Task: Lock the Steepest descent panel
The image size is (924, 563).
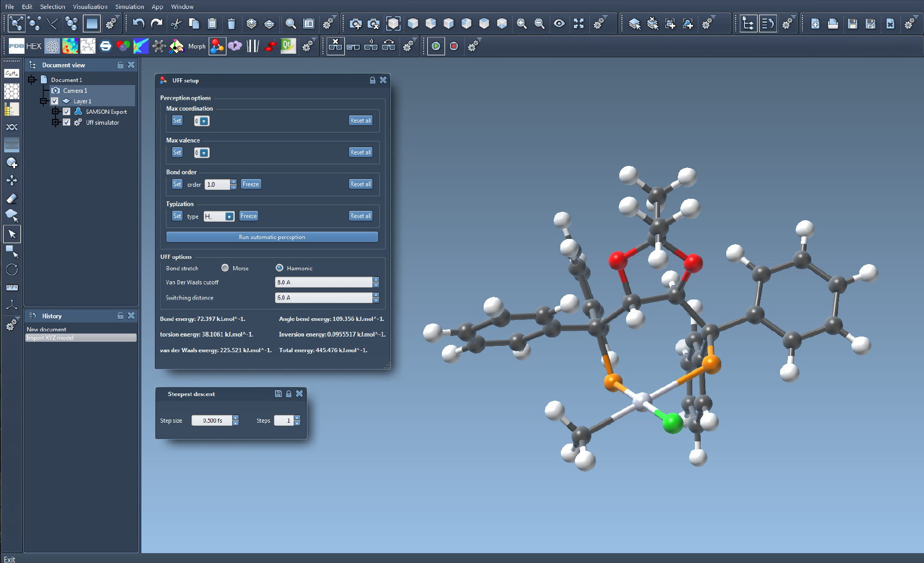Action: (289, 394)
